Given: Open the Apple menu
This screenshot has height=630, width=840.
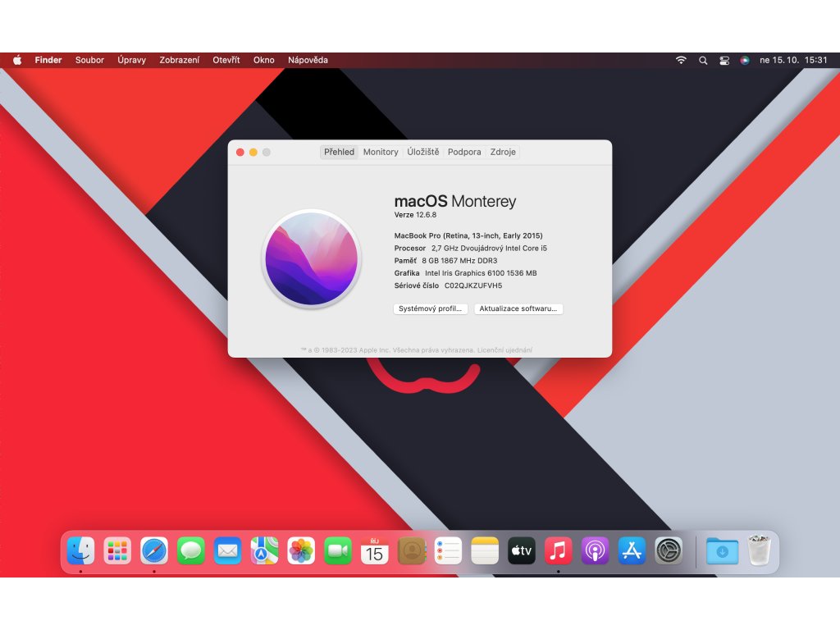Looking at the screenshot, I should (17, 60).
